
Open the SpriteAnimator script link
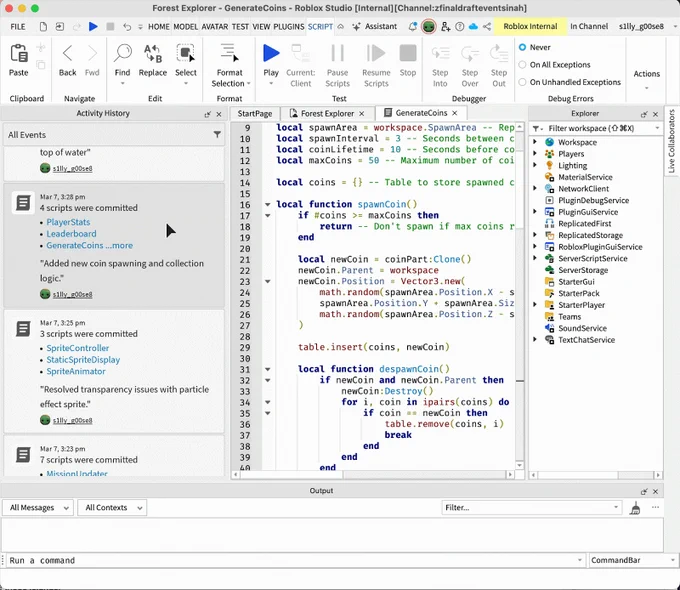[x=76, y=371]
